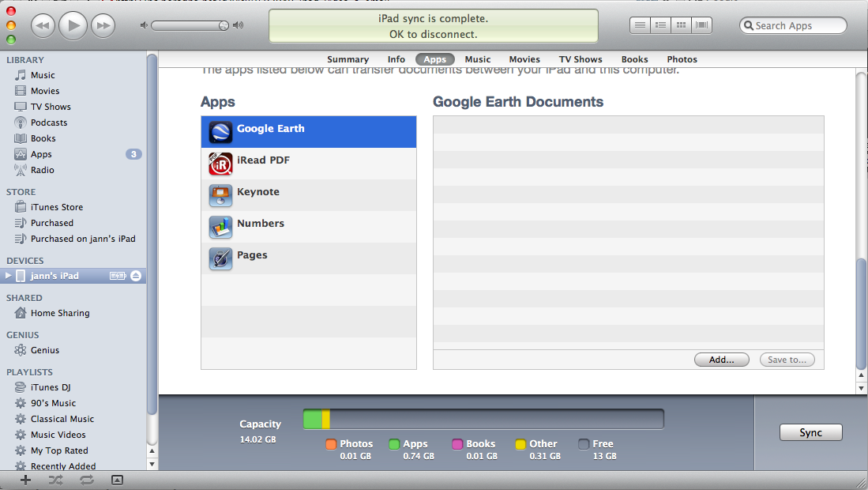Open the device TV Shows tab

coord(581,59)
